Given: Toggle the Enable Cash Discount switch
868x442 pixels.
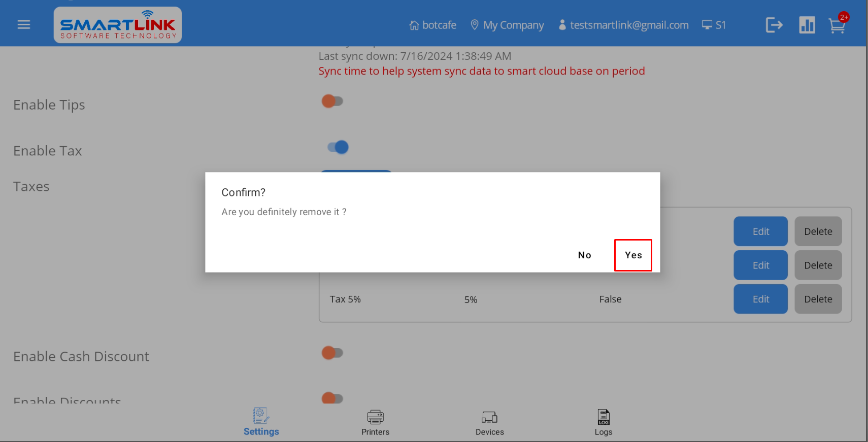Looking at the screenshot, I should (332, 353).
